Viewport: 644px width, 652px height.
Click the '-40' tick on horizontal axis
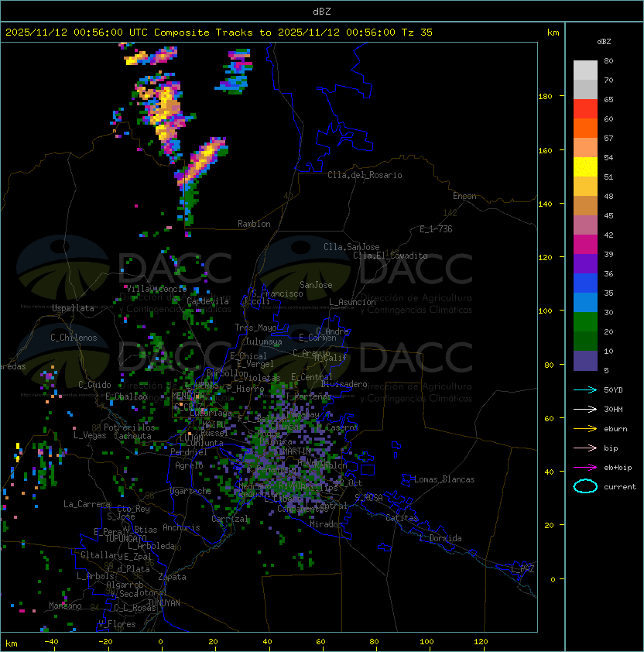pyautogui.click(x=51, y=642)
